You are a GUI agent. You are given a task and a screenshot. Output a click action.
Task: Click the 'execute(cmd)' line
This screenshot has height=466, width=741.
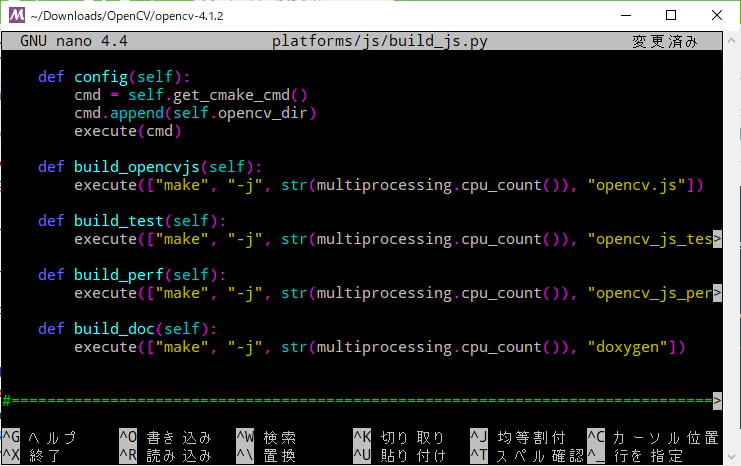tap(128, 131)
